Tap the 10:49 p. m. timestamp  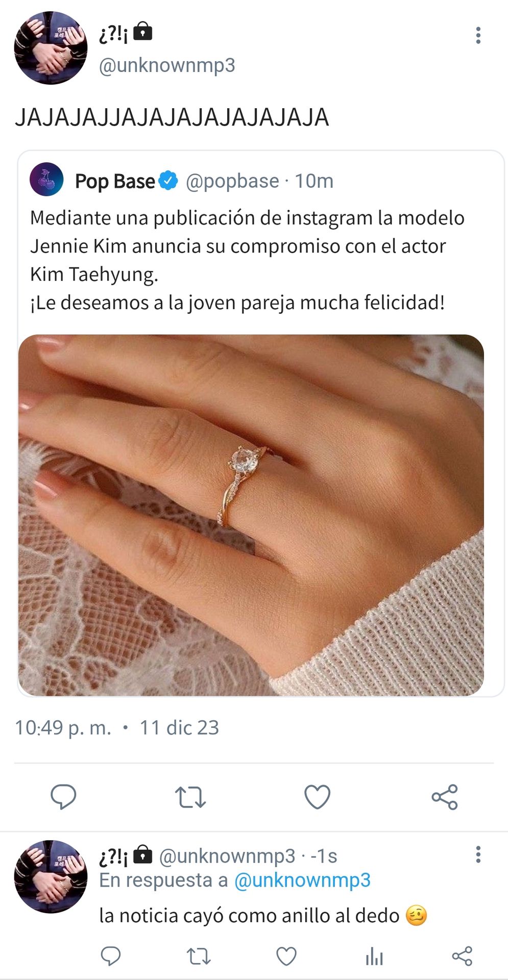coord(63,728)
